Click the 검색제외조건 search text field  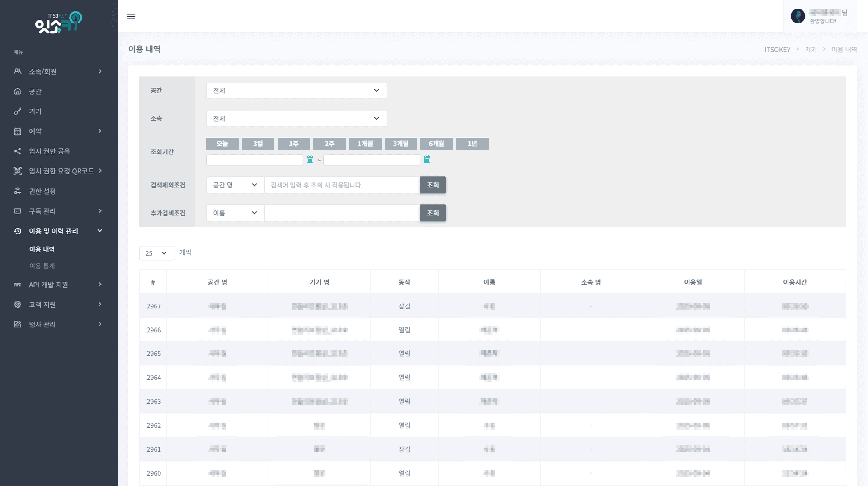click(342, 185)
